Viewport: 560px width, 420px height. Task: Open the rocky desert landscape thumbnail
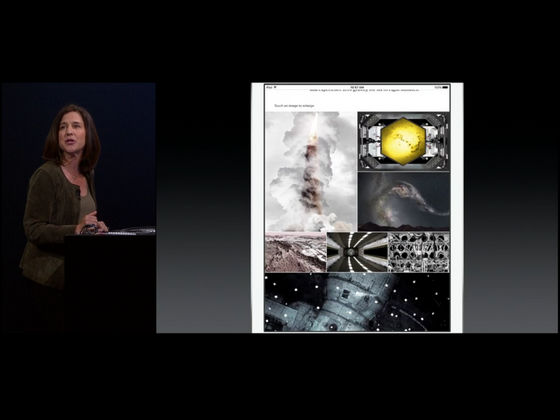(295, 252)
